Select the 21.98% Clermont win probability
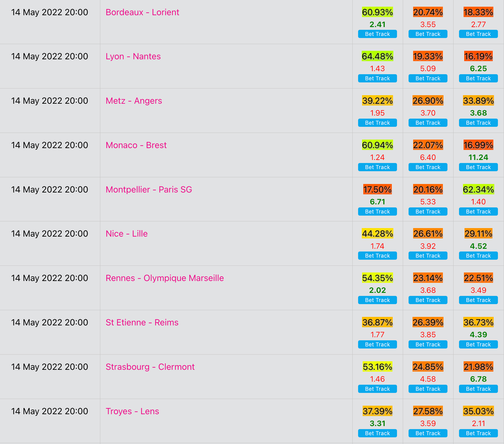 pyautogui.click(x=478, y=367)
